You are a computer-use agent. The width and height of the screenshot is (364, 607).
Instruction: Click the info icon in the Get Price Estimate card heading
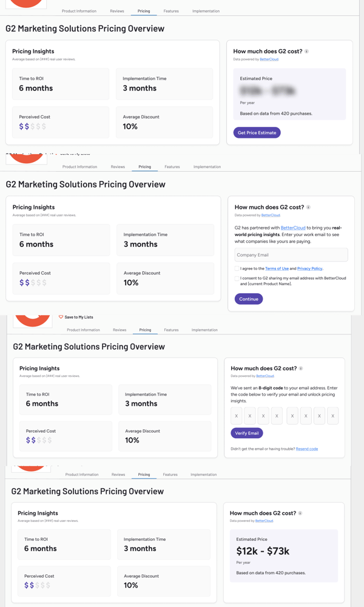(306, 52)
